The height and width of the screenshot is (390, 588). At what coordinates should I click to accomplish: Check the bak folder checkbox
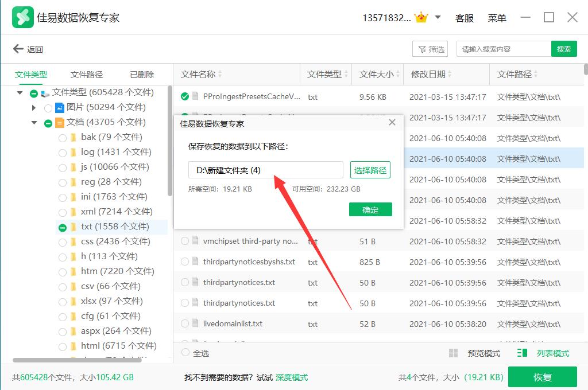pyautogui.click(x=63, y=138)
